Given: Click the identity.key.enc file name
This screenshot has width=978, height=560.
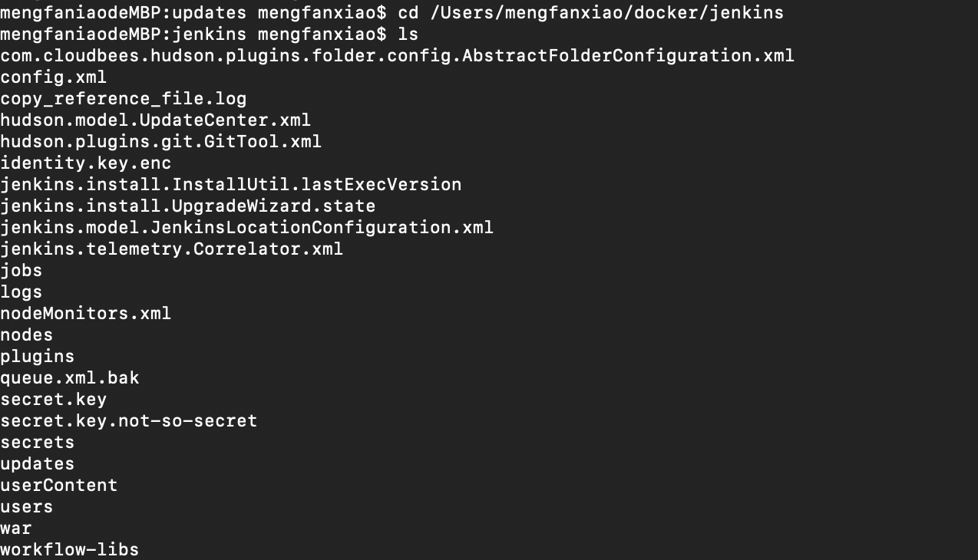Looking at the screenshot, I should 85,163.
